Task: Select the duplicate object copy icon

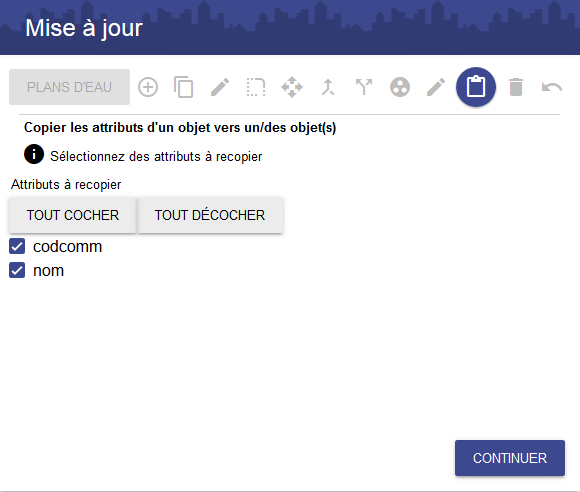Action: 183,87
